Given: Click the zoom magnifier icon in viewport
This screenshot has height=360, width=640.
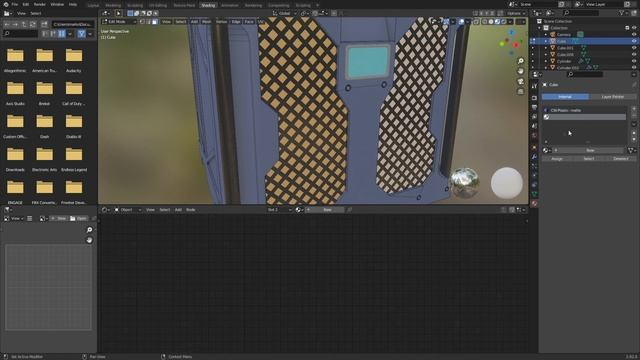Looking at the screenshot, I should (x=520, y=61).
